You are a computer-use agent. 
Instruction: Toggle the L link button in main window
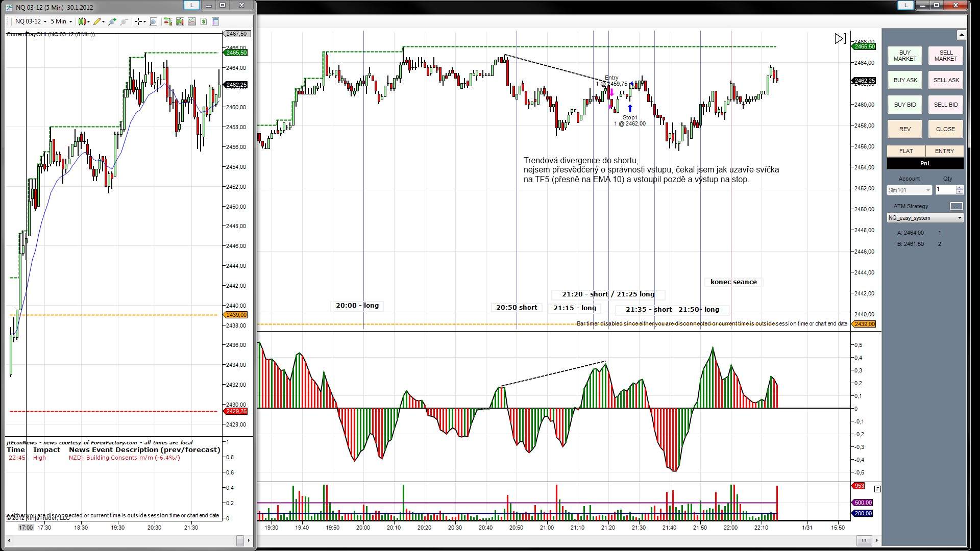[x=905, y=5]
